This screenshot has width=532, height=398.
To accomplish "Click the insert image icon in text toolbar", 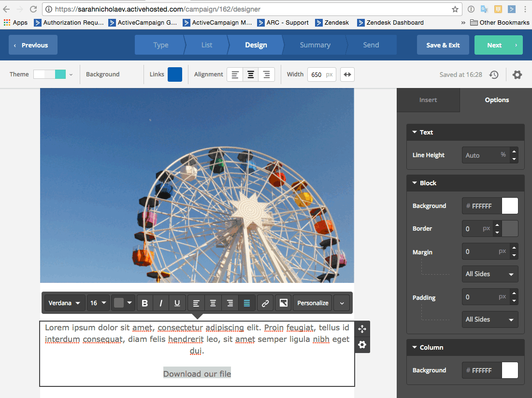I will (284, 303).
